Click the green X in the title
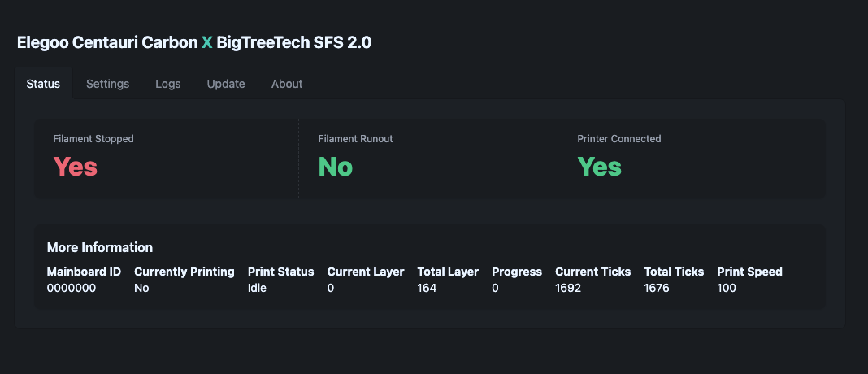This screenshot has width=868, height=374. pyautogui.click(x=207, y=42)
